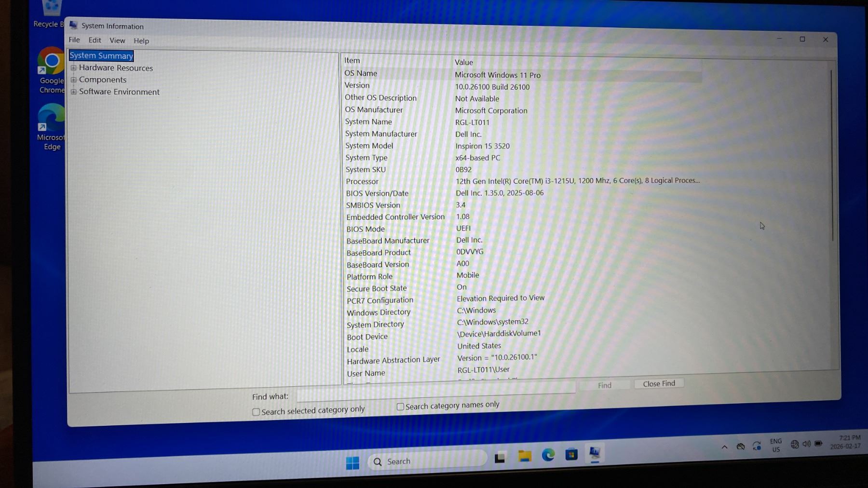
Task: Launch File Explorer from the taskbar
Action: (525, 456)
